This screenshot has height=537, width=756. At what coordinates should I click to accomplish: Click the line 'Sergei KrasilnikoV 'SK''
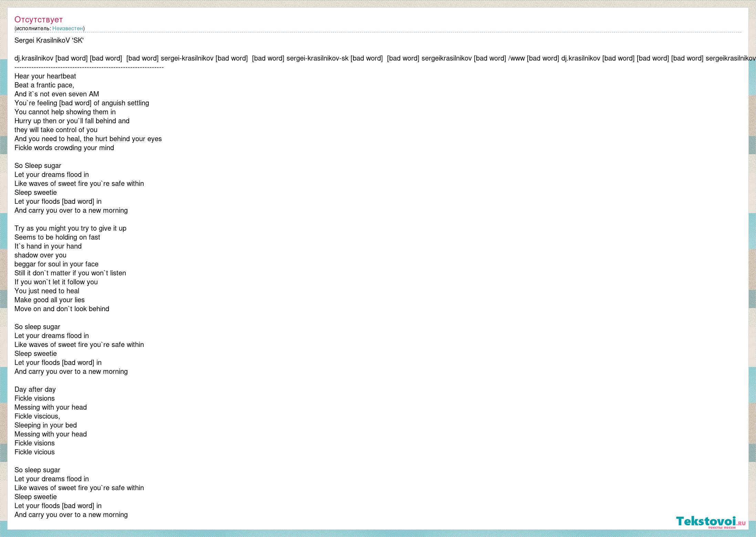(x=49, y=40)
